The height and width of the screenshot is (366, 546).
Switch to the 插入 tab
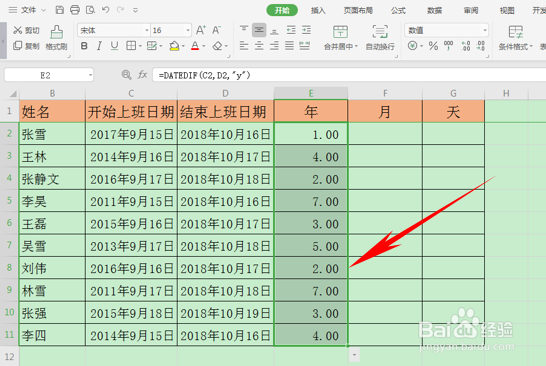coord(318,10)
